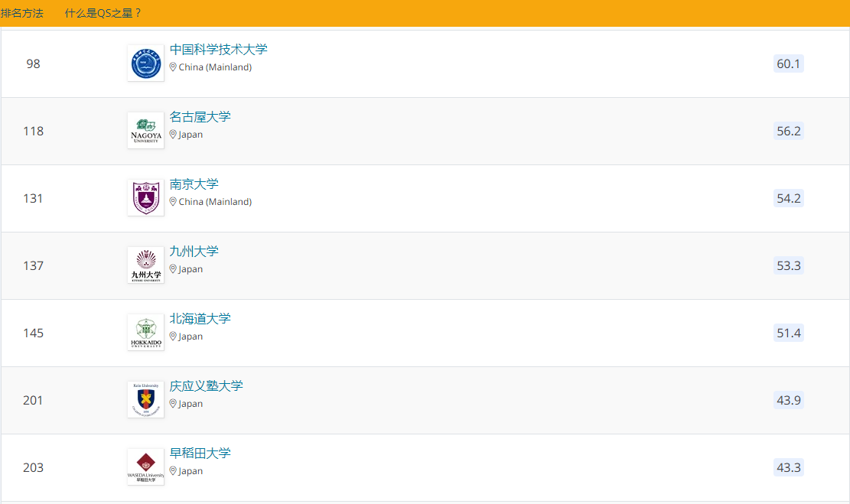The image size is (850, 504).
Task: Click the Nagoya University logo
Action: pos(146,131)
